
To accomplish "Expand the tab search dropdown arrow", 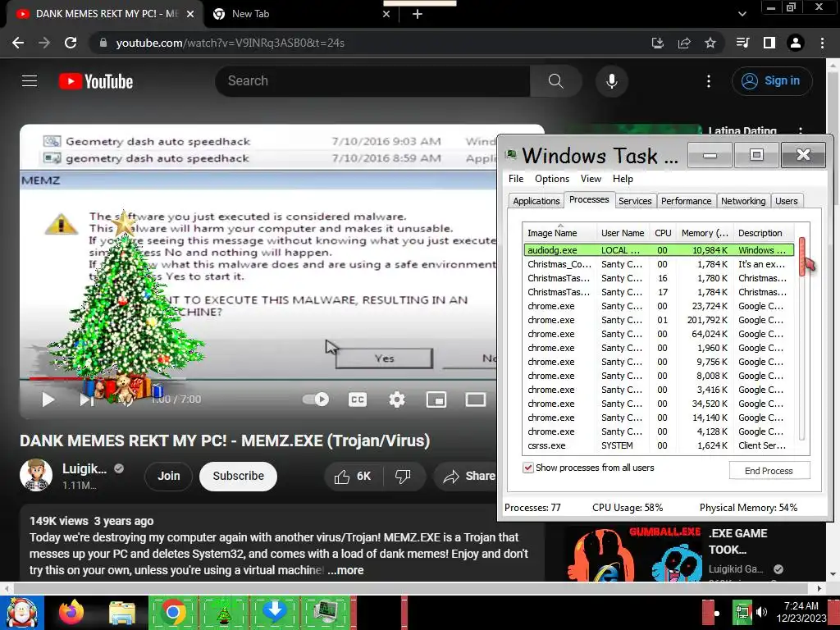I will [742, 14].
